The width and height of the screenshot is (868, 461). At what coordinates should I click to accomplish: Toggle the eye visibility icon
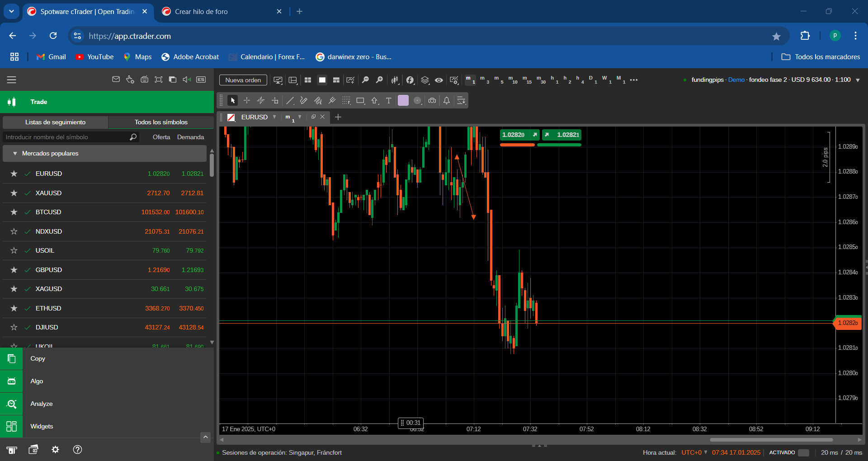(439, 80)
